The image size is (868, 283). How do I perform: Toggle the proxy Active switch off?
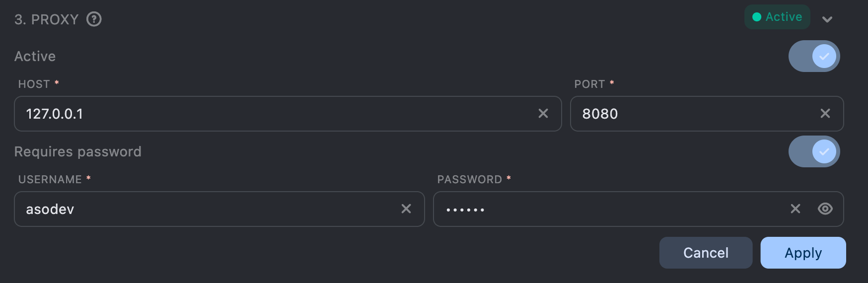point(814,56)
